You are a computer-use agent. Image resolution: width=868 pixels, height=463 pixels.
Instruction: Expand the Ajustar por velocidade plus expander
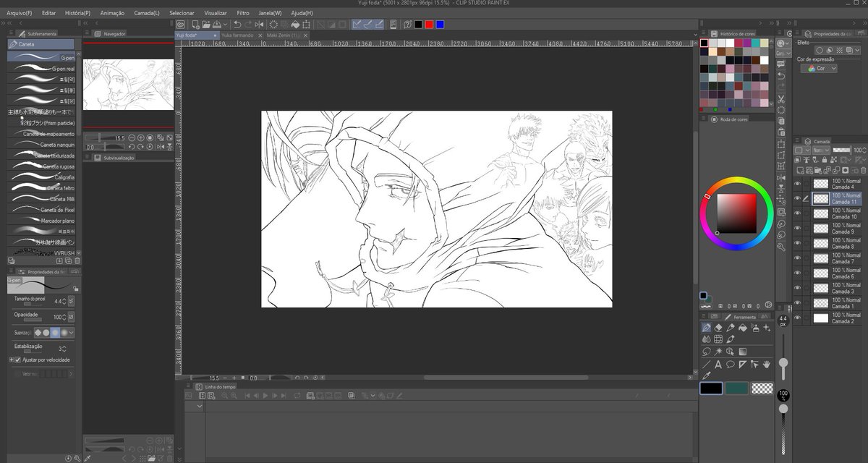[x=11, y=360]
